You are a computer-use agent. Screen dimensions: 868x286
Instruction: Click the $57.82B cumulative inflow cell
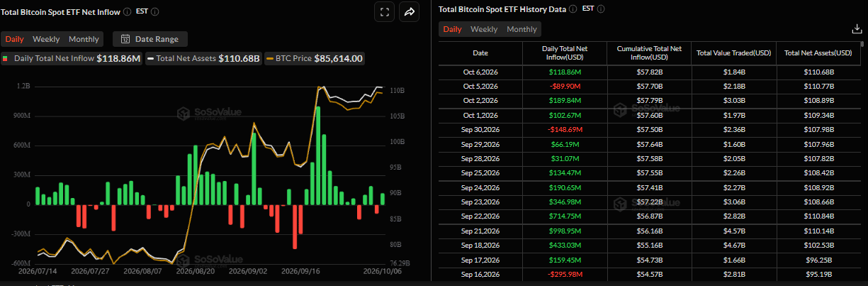tap(650, 72)
